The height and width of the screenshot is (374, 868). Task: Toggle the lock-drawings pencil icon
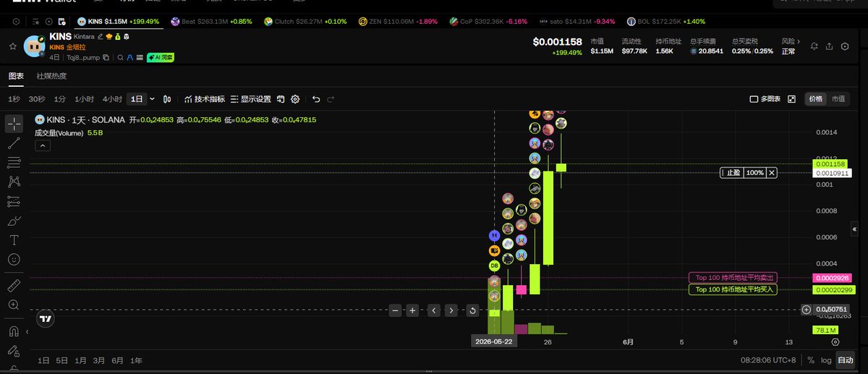[14, 351]
